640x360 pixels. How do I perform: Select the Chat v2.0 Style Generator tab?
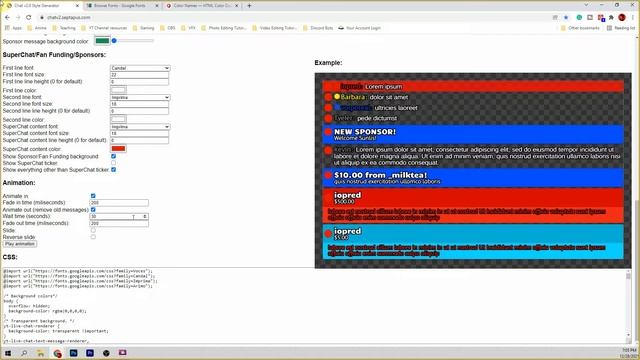tap(41, 6)
